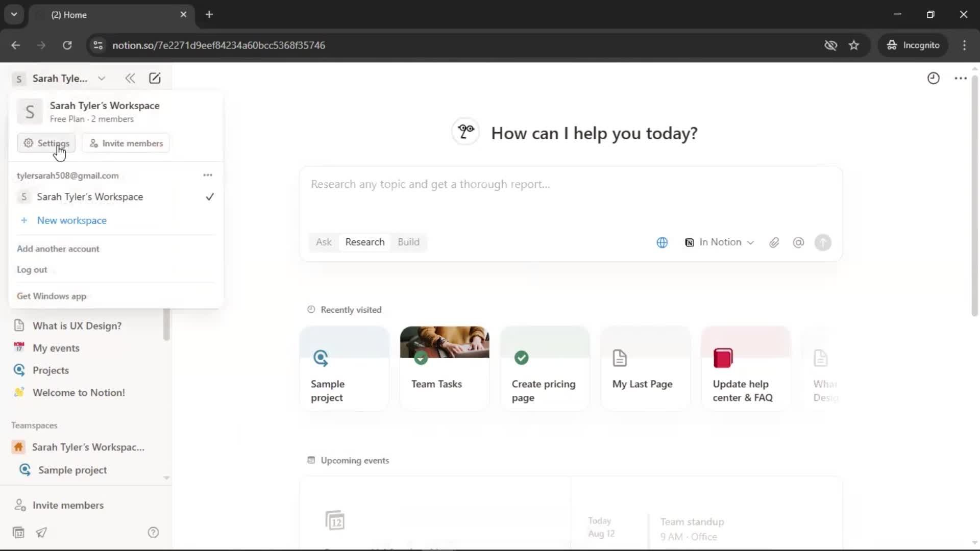This screenshot has height=551, width=980.
Task: Close the Home browser tab
Action: (x=183, y=14)
